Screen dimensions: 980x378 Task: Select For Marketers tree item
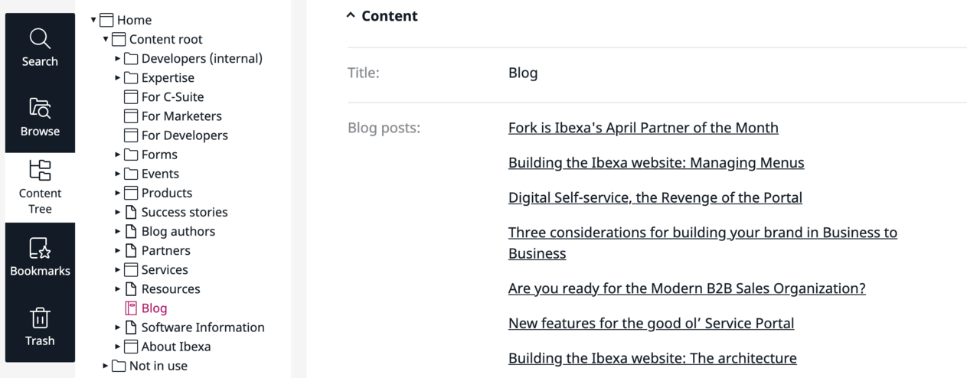(181, 116)
